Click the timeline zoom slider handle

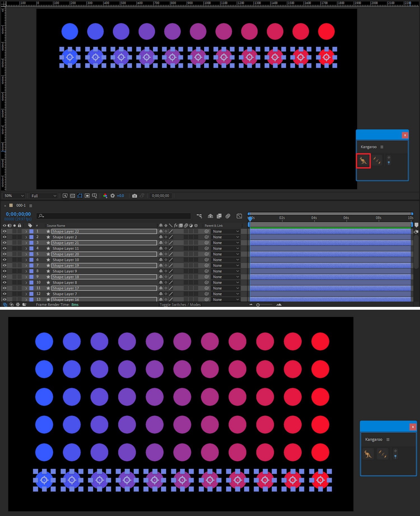pyautogui.click(x=258, y=305)
